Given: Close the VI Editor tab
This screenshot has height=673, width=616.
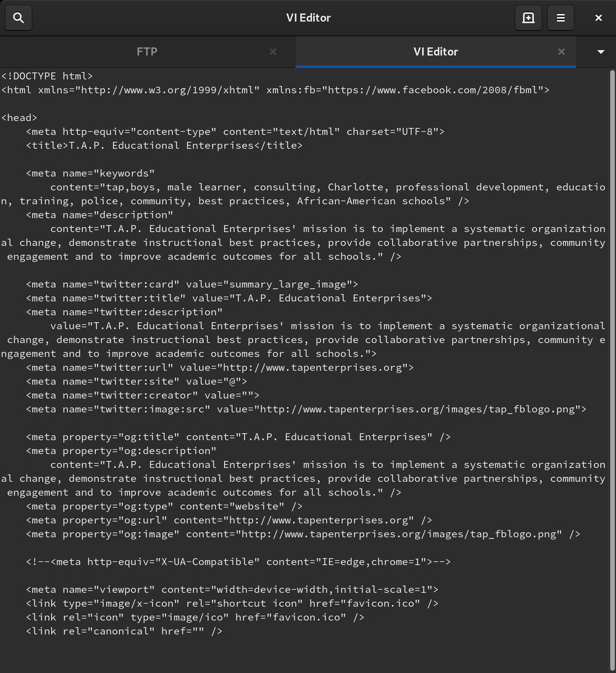Looking at the screenshot, I should (x=561, y=52).
